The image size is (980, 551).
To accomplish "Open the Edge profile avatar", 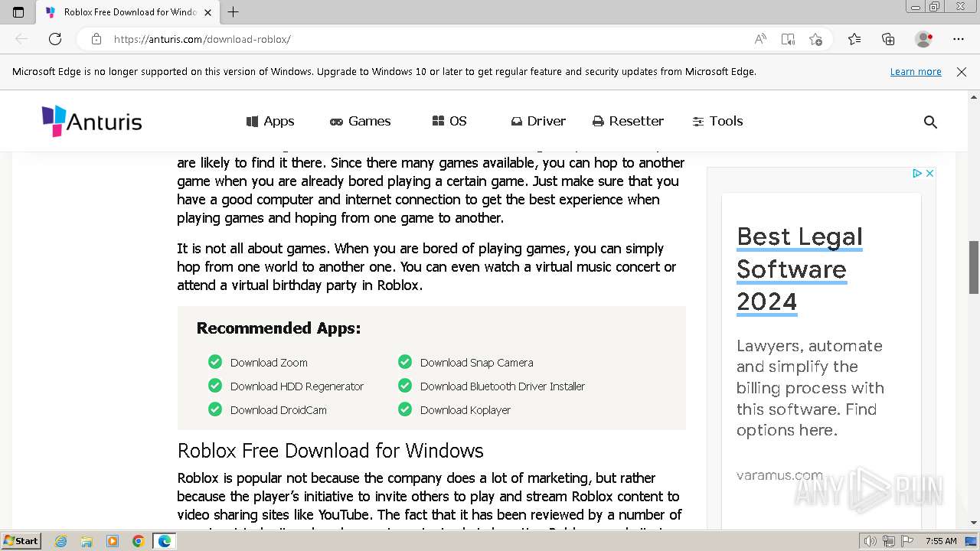I will click(923, 39).
